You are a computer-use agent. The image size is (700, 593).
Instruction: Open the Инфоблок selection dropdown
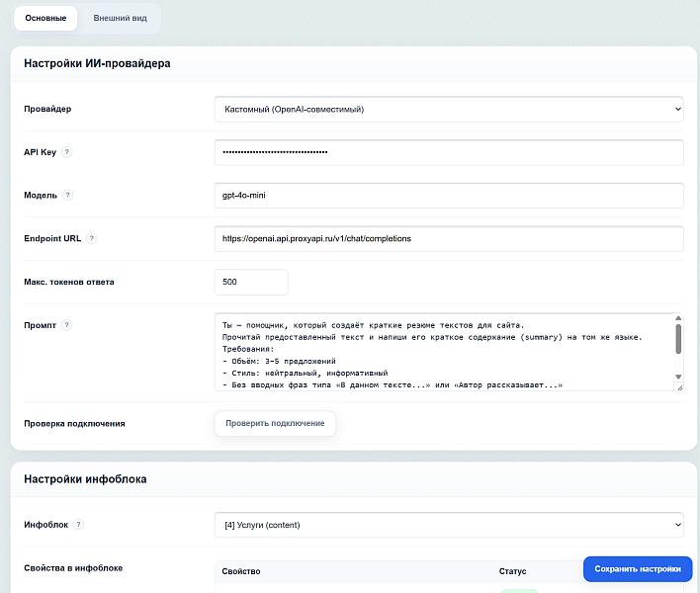(449, 525)
